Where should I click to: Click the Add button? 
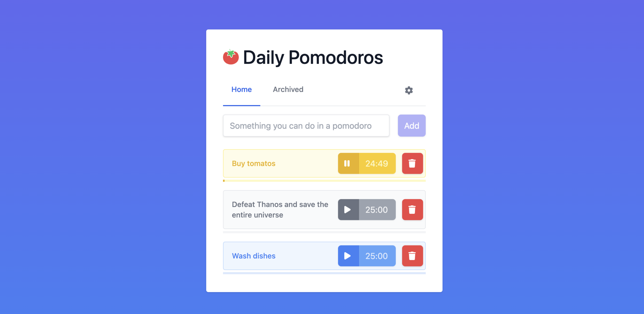[x=411, y=125]
